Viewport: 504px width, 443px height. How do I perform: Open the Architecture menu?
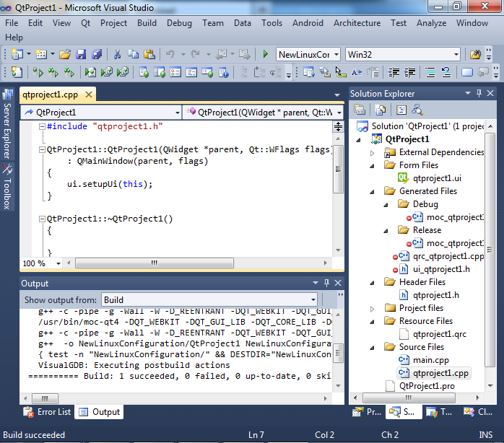click(x=357, y=23)
